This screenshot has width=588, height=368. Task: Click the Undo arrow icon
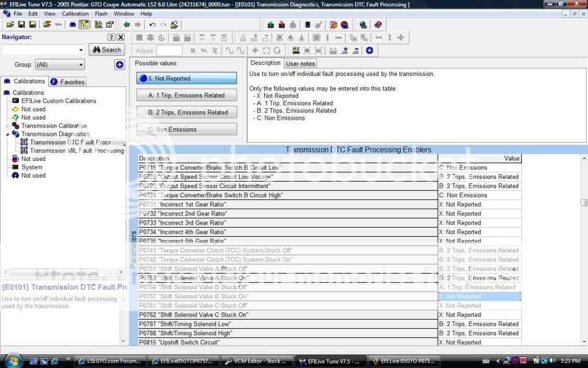coord(152,25)
